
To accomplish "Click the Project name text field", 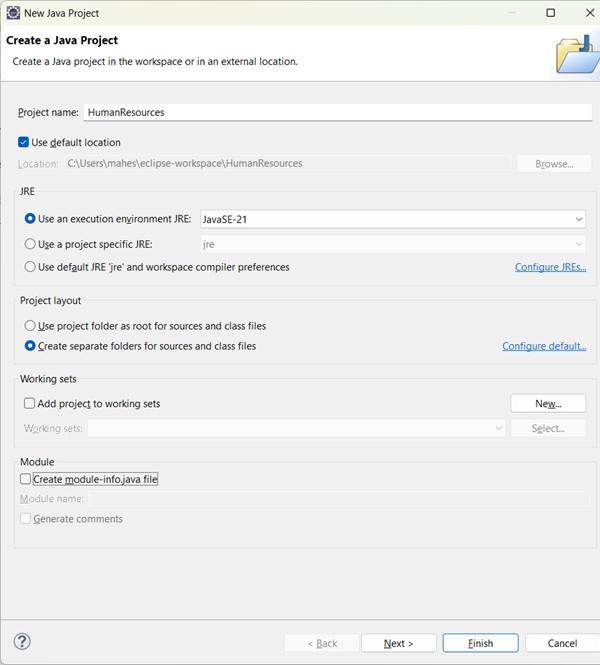I will click(336, 112).
